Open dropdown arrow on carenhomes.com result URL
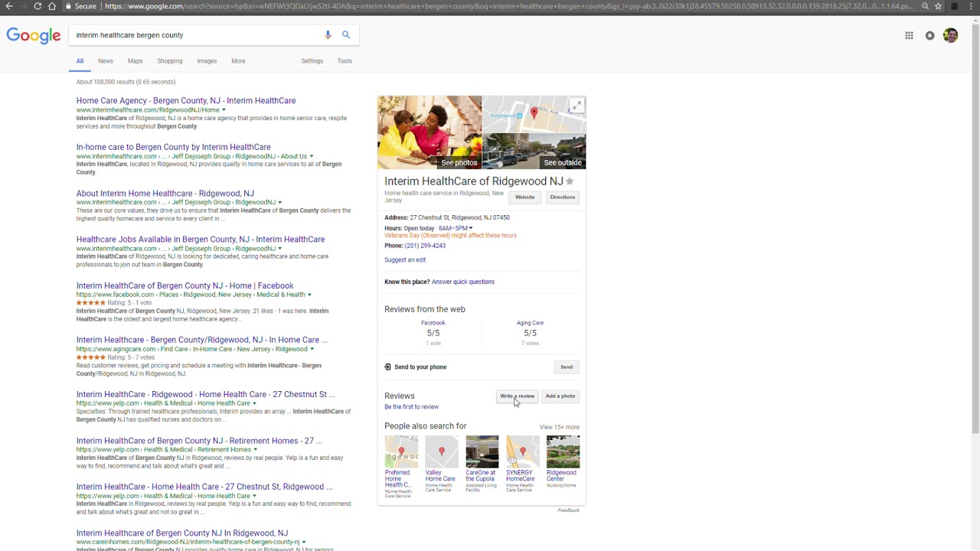 click(304, 543)
